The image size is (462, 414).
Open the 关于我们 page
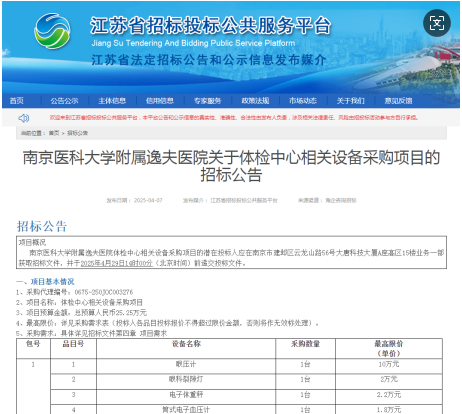pyautogui.click(x=351, y=101)
